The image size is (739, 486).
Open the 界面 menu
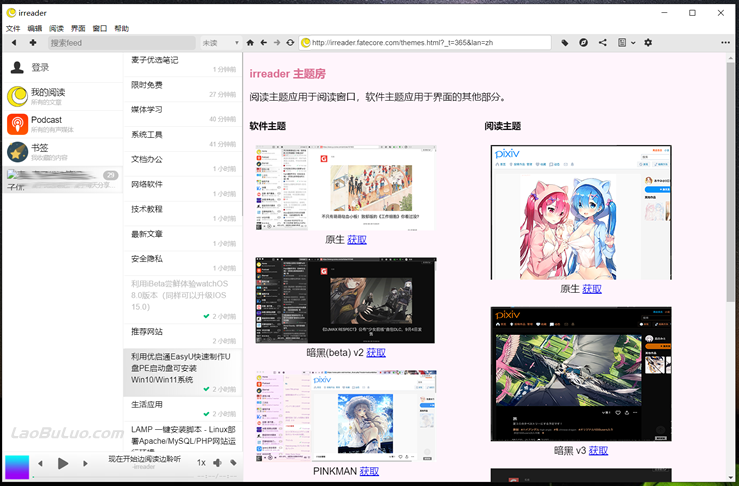coord(78,28)
